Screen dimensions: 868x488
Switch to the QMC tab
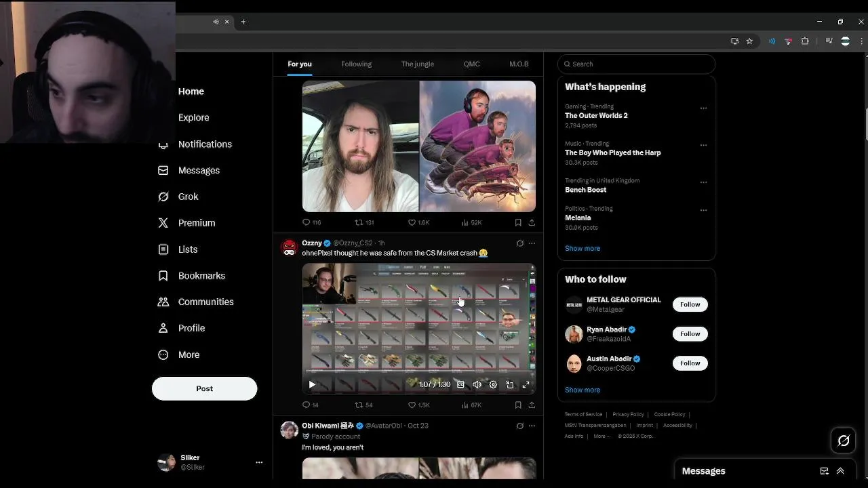pyautogui.click(x=471, y=64)
